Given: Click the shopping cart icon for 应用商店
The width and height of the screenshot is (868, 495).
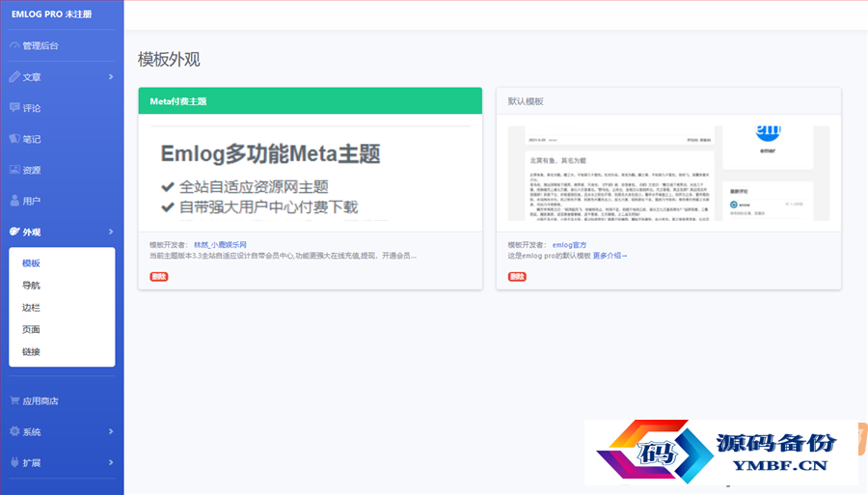Looking at the screenshot, I should tap(14, 400).
